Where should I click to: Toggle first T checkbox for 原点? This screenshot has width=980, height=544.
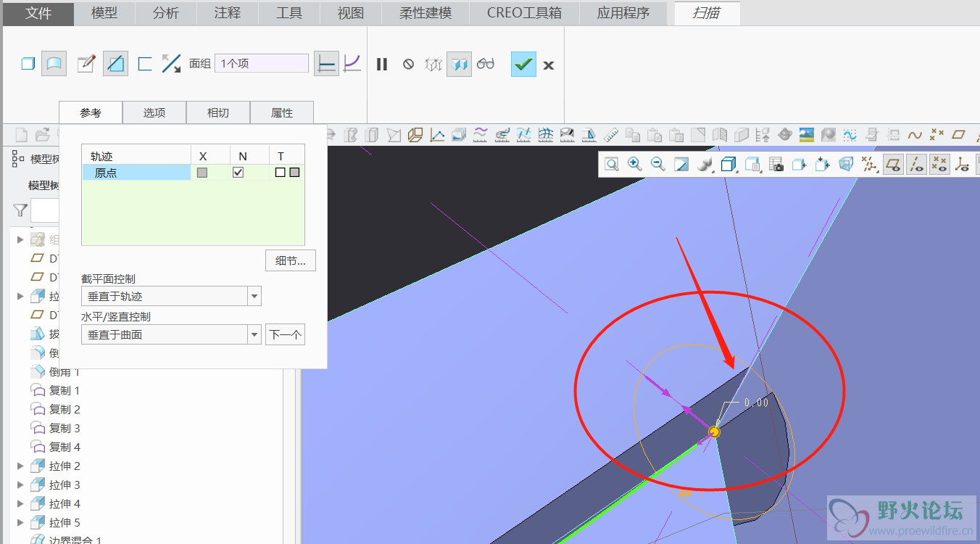[280, 173]
